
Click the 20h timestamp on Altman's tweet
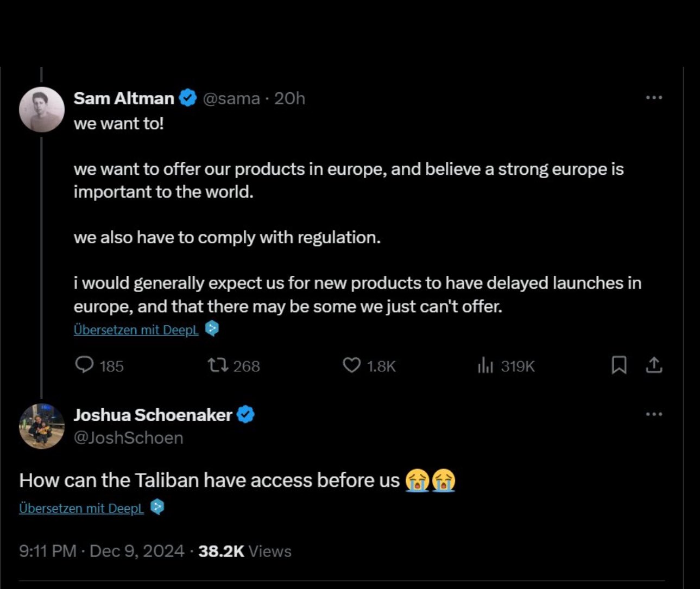coord(289,98)
